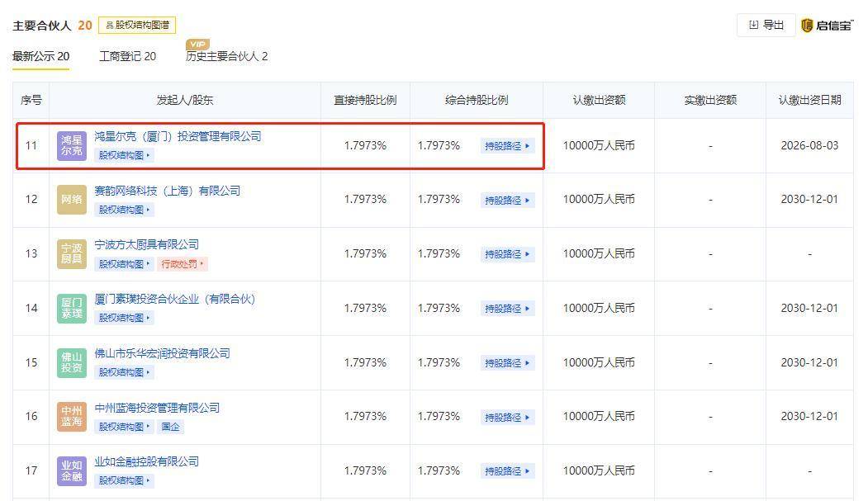The width and height of the screenshot is (868, 501).
Task: Expand 股权结构图 under 中州蓝海投资管理
Action: (x=124, y=427)
